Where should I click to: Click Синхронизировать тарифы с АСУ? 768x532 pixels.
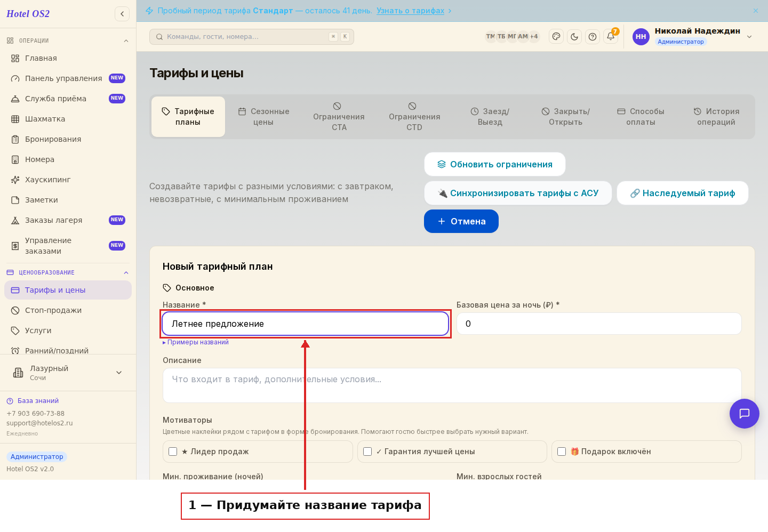pyautogui.click(x=518, y=193)
